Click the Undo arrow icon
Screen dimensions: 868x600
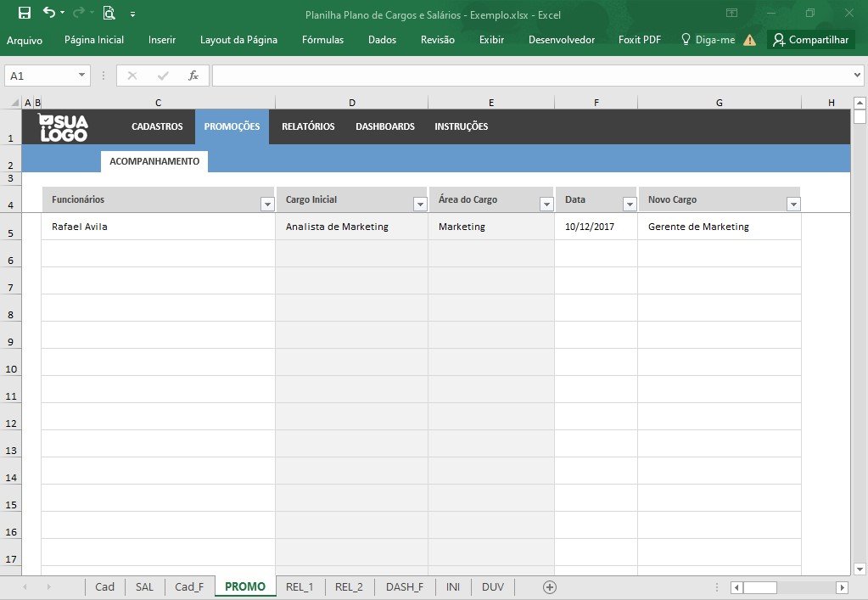click(49, 12)
